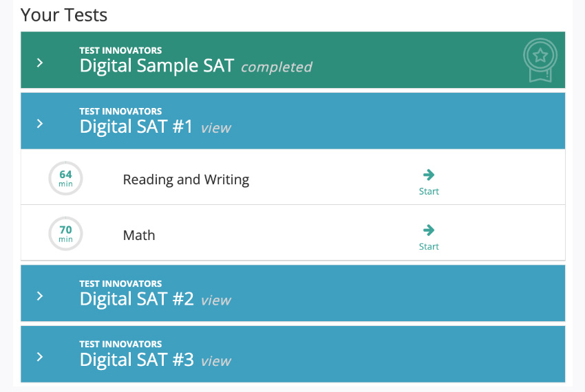Click the award ribbon badge icon
Viewport: 585px width, 392px height.
[x=540, y=61]
